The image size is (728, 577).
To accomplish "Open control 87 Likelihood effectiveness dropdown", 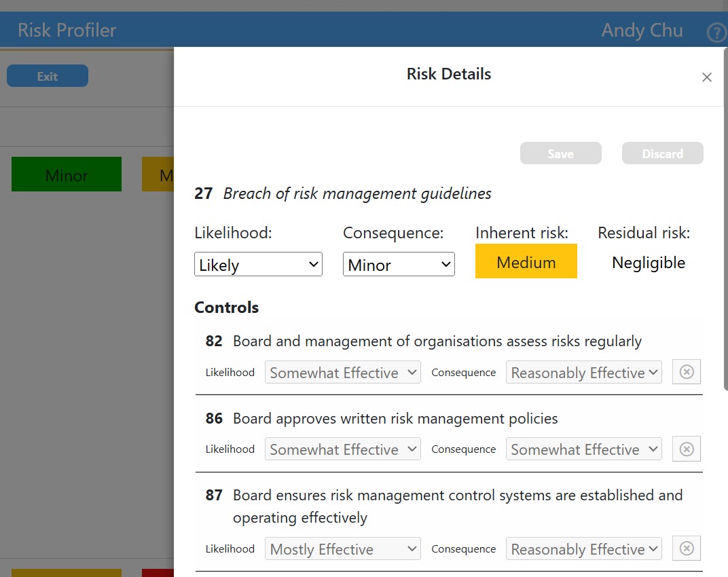I will pyautogui.click(x=343, y=548).
